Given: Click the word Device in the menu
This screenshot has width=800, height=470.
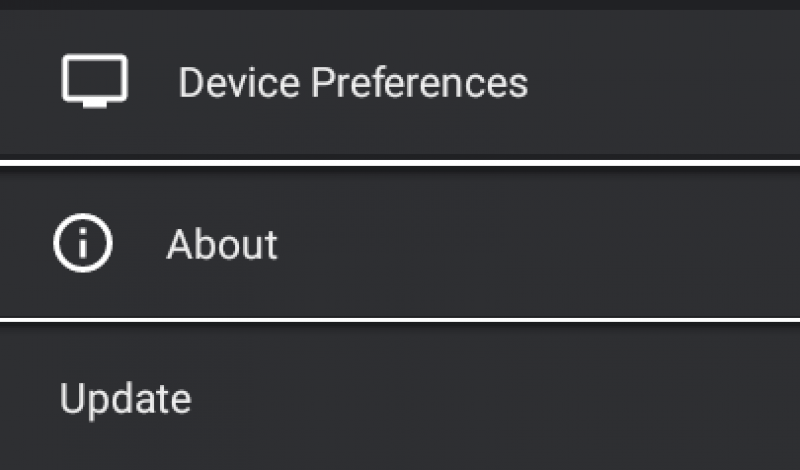Looking at the screenshot, I should click(239, 82).
